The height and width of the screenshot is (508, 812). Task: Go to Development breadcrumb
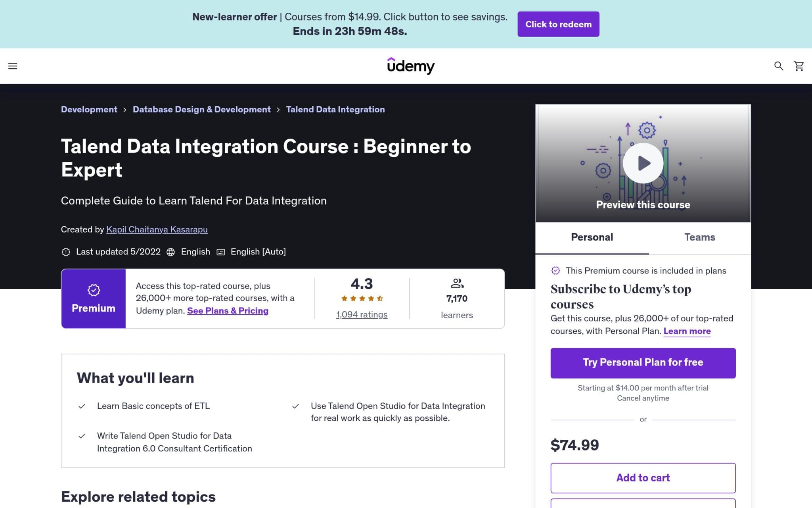coord(89,110)
